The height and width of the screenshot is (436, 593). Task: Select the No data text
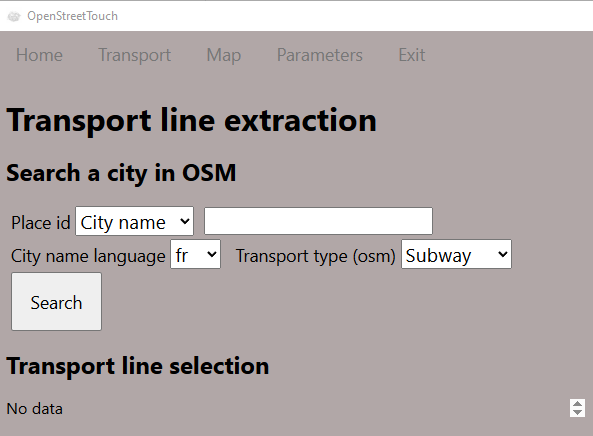(34, 409)
